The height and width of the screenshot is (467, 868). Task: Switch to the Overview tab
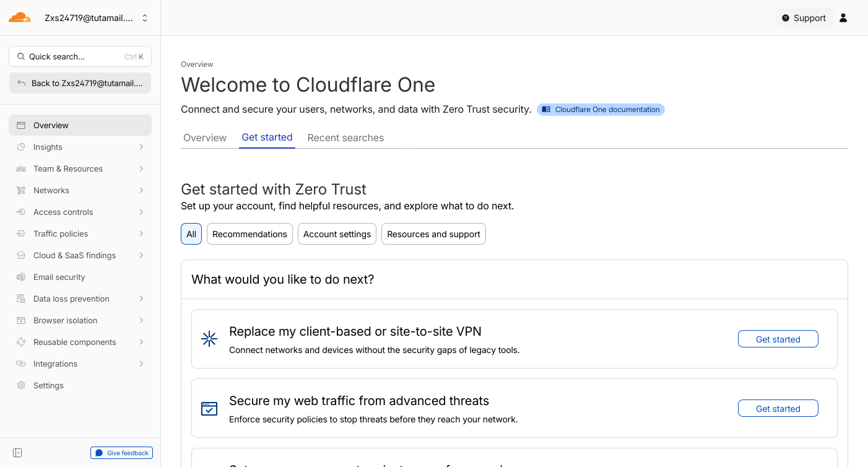click(x=205, y=137)
